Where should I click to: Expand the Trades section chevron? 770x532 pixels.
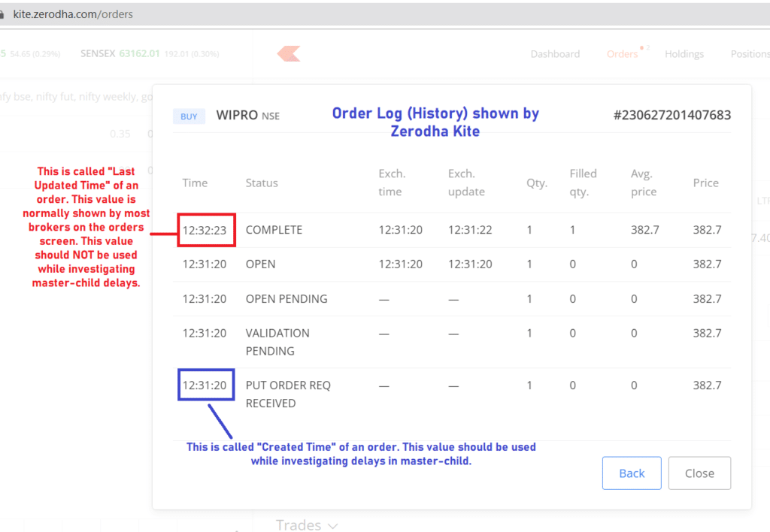[x=333, y=526]
